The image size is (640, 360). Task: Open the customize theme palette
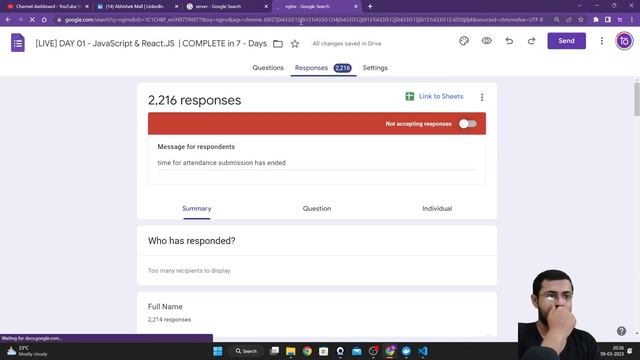coord(464,41)
